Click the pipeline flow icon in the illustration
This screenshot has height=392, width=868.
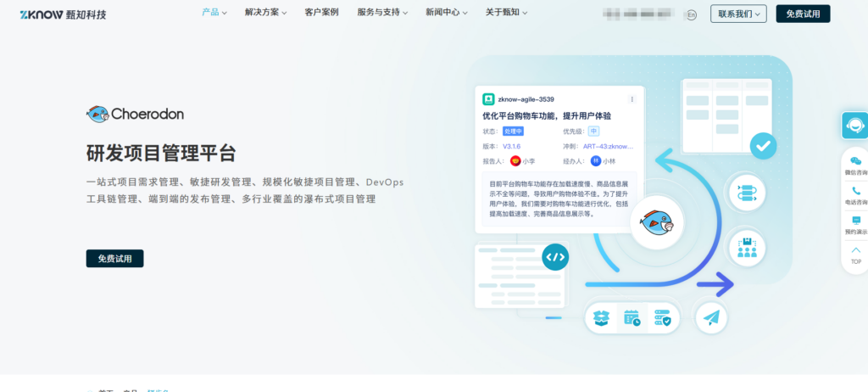(747, 193)
